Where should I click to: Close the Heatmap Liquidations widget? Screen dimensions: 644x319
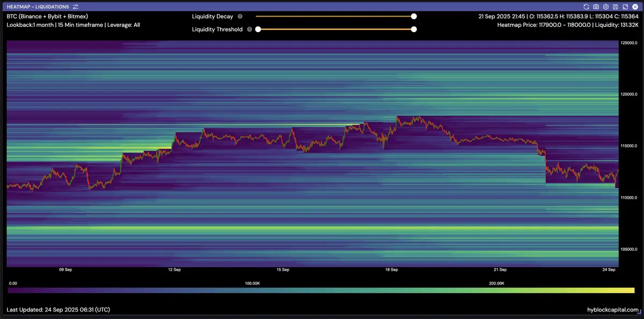pos(634,6)
